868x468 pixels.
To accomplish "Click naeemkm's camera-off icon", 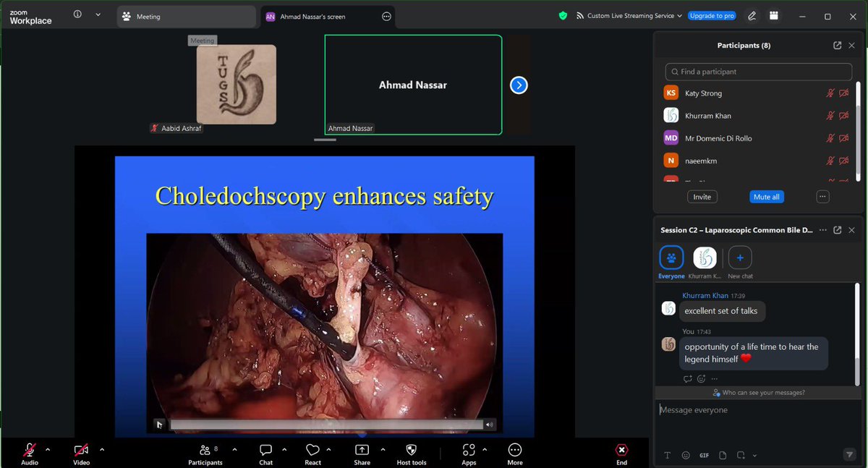I will tap(843, 161).
